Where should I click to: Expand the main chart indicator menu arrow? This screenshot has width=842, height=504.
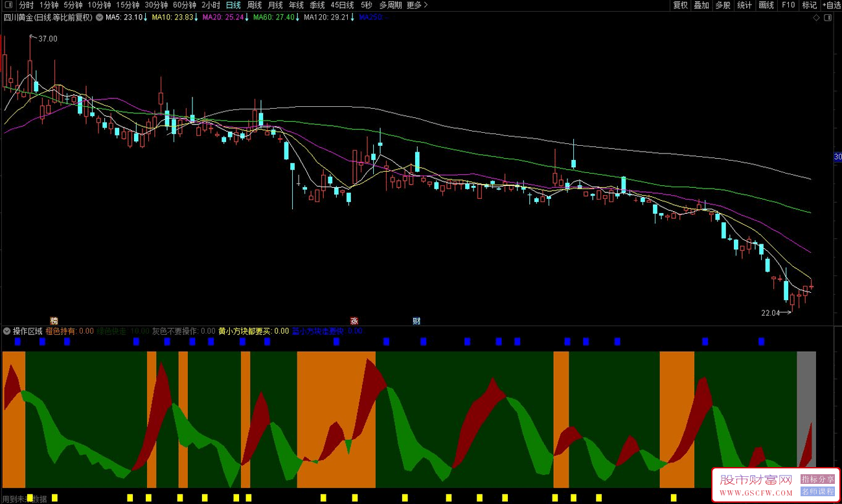pyautogui.click(x=99, y=17)
